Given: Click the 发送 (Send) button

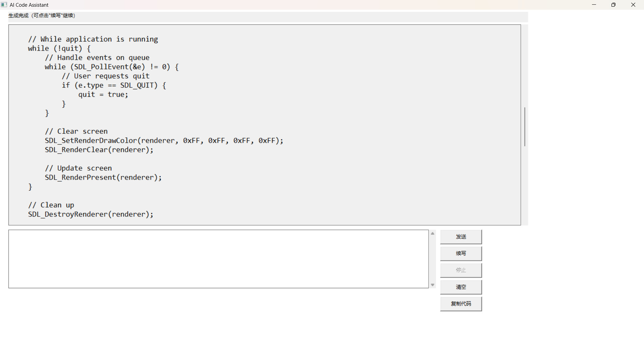Looking at the screenshot, I should click(x=461, y=237).
